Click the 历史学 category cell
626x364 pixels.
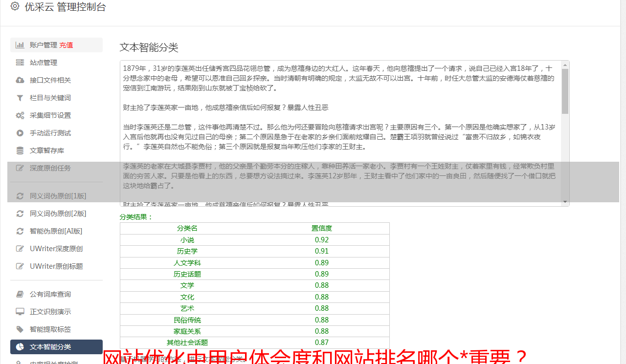[187, 251]
